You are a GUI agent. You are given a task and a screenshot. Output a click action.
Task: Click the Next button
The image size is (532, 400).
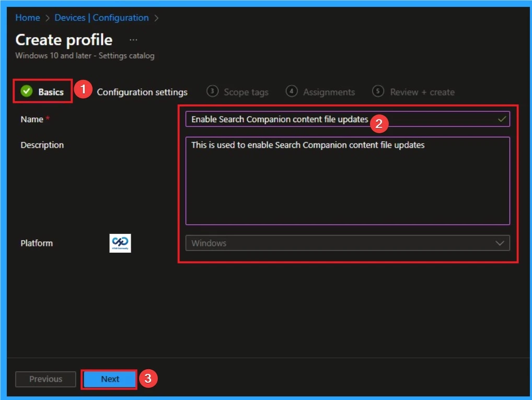click(109, 379)
